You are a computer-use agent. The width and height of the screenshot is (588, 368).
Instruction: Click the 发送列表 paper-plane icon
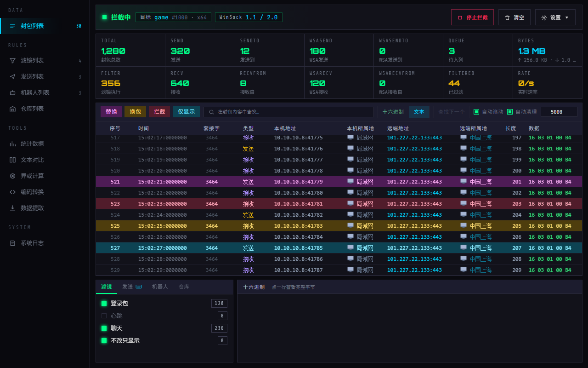[x=12, y=76]
